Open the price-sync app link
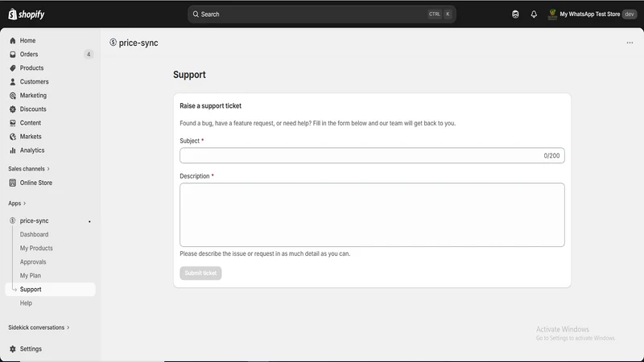This screenshot has height=362, width=644. (x=34, y=220)
